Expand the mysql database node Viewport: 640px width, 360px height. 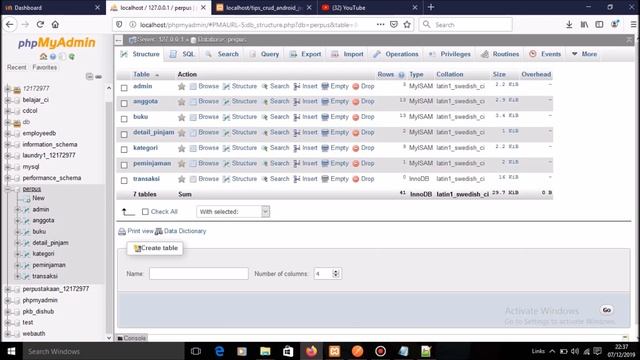[7, 167]
